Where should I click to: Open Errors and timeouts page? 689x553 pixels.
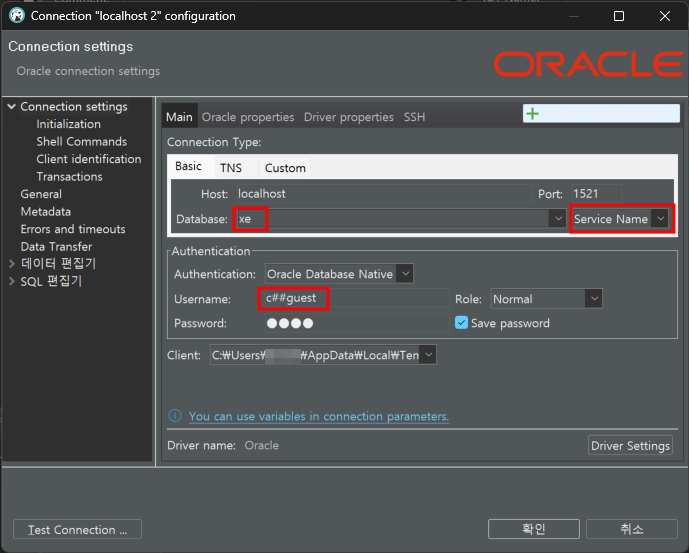(73, 229)
